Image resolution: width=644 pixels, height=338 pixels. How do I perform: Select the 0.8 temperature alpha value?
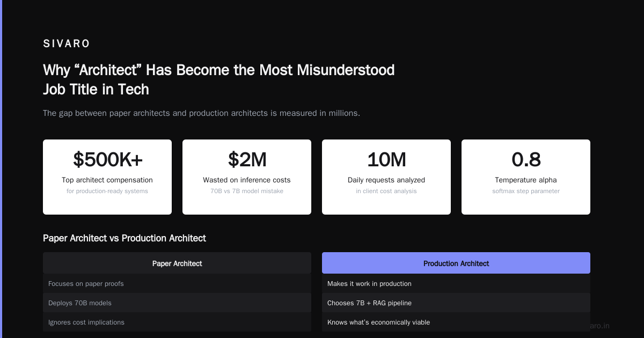(x=526, y=160)
